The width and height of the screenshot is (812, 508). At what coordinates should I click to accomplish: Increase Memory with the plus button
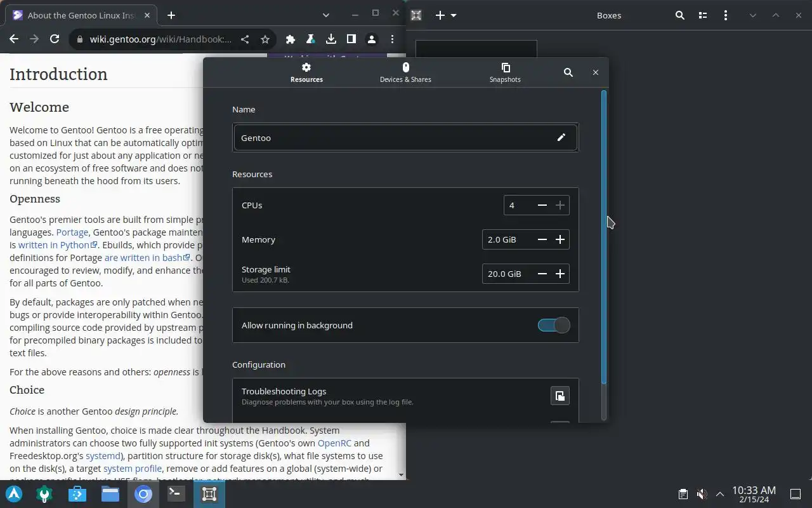pyautogui.click(x=560, y=239)
